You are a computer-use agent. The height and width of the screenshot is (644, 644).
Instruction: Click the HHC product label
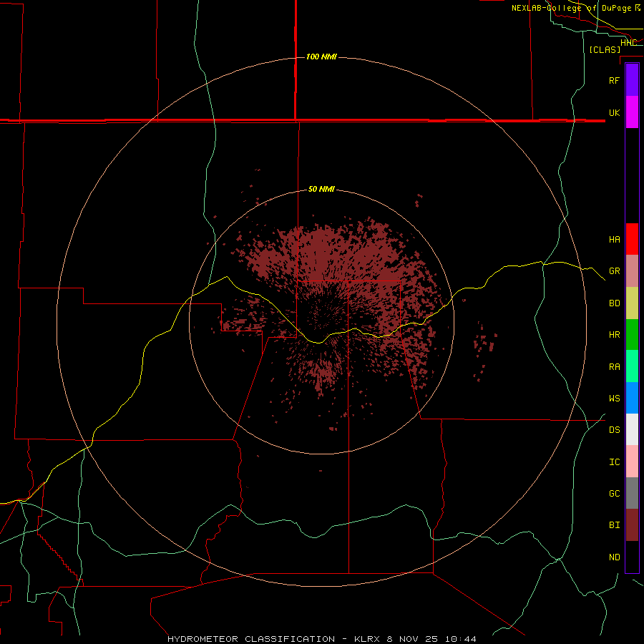point(628,42)
